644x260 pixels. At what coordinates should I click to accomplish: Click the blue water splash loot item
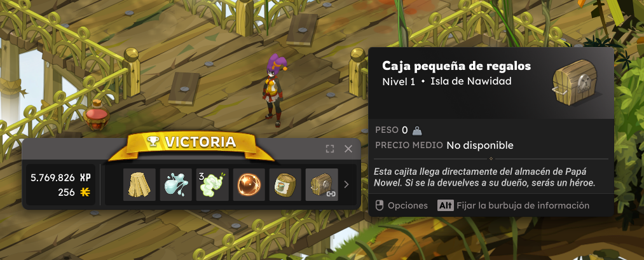[x=176, y=184]
